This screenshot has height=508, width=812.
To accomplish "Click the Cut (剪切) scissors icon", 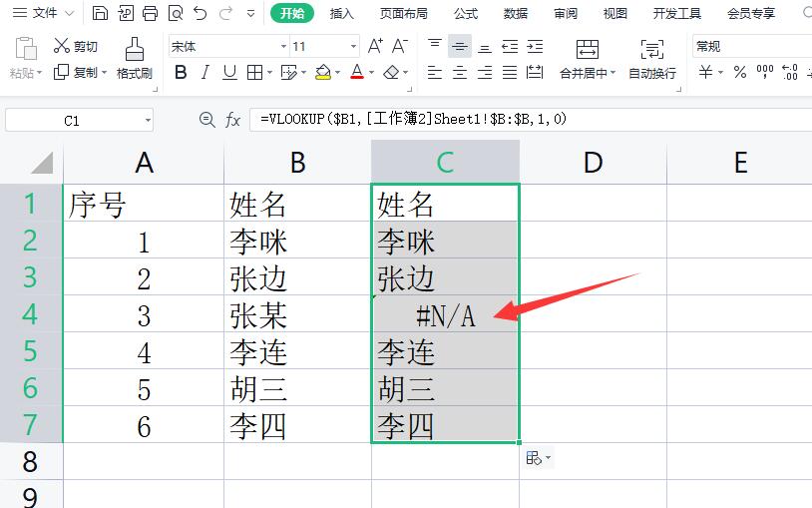I will (62, 47).
